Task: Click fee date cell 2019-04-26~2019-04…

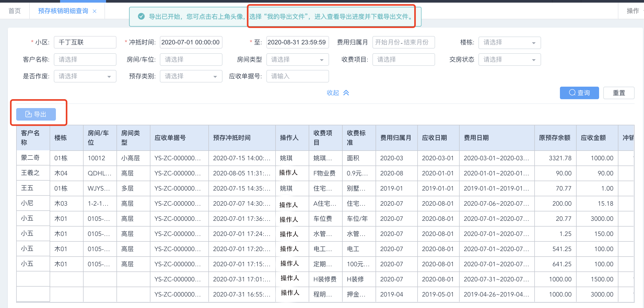Action: (x=497, y=294)
